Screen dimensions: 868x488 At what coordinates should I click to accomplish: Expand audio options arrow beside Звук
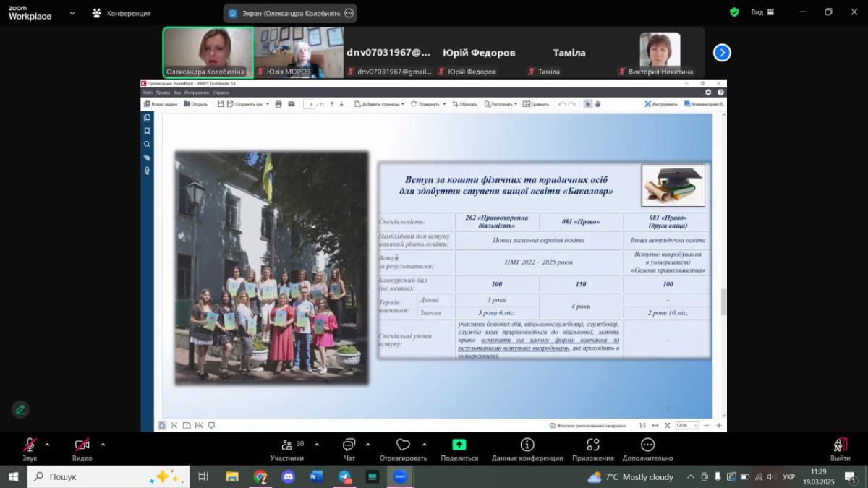coord(48,445)
